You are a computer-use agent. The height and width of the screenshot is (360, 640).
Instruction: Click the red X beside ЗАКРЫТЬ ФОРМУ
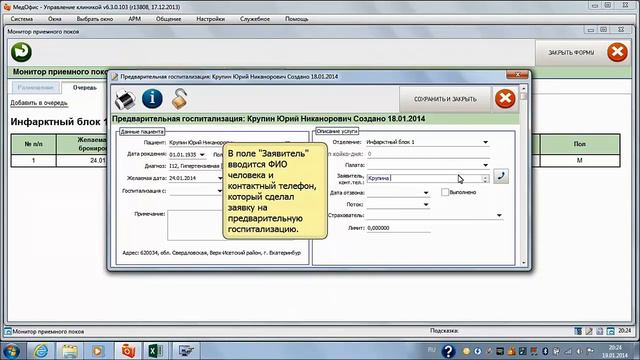point(617,52)
